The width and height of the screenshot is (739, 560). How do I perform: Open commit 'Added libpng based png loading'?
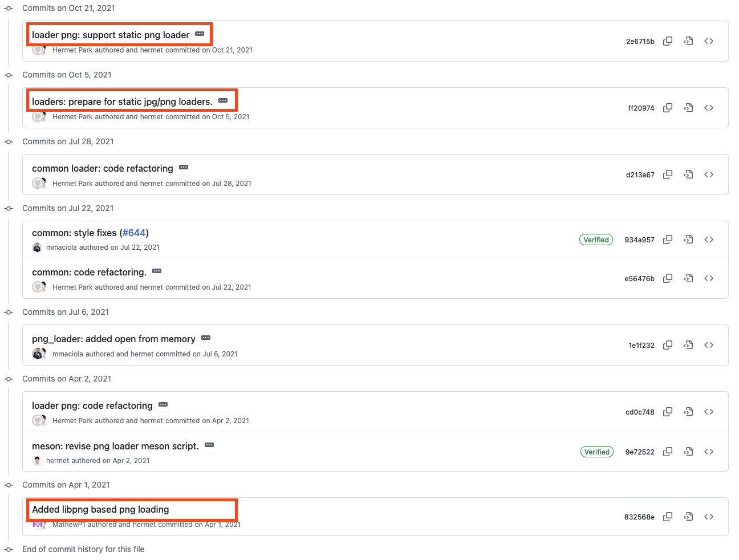pyautogui.click(x=100, y=509)
